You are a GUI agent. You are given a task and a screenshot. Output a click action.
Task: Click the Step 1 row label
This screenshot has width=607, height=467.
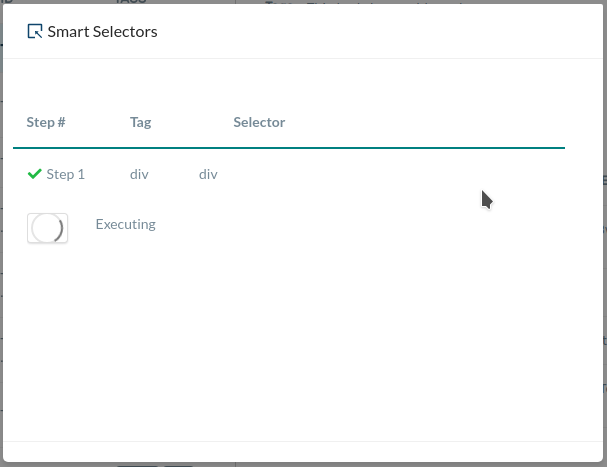65,174
